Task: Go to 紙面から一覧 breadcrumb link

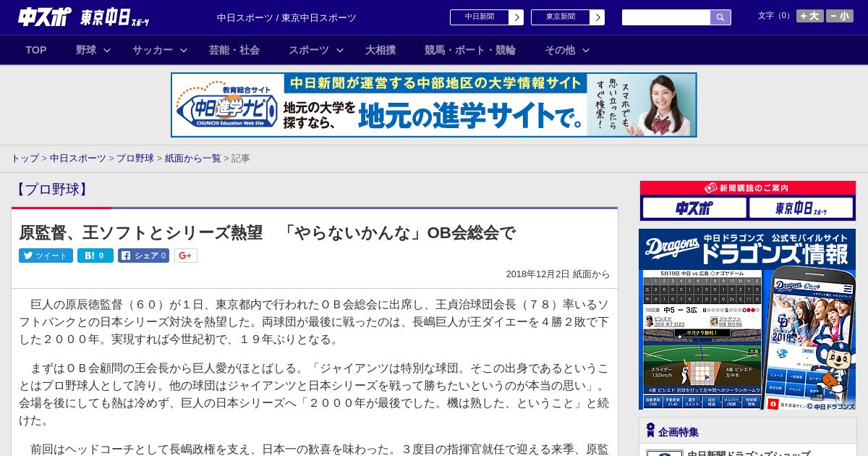Action: tap(192, 158)
